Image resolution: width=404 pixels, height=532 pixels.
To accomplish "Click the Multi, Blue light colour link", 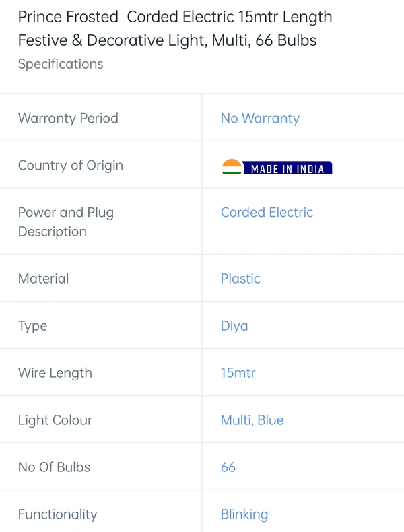I will pyautogui.click(x=252, y=420).
